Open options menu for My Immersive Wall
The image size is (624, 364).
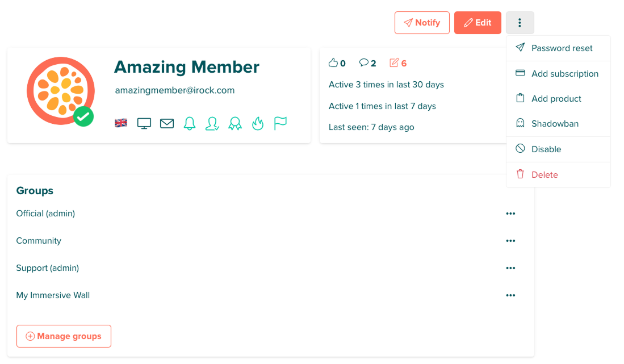click(510, 295)
